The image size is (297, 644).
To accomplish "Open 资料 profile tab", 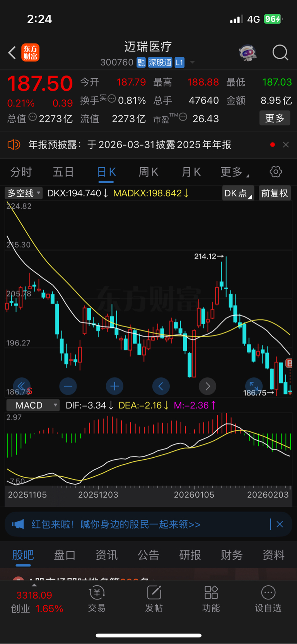I will [x=273, y=555].
